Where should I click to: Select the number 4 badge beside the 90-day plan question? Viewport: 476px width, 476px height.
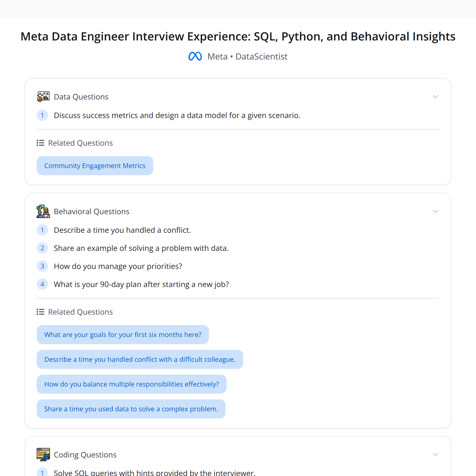[42, 284]
